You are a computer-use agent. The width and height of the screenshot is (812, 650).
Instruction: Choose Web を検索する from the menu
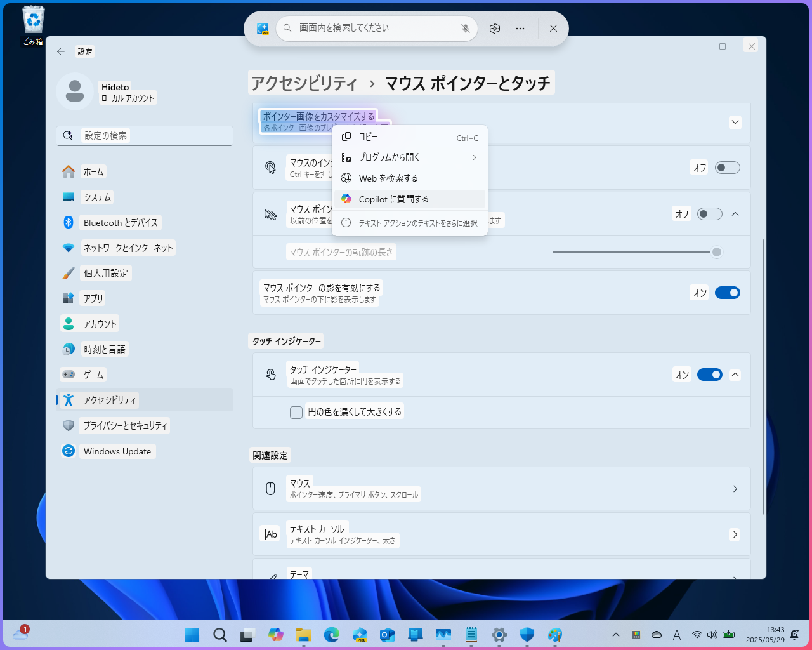(x=410, y=178)
